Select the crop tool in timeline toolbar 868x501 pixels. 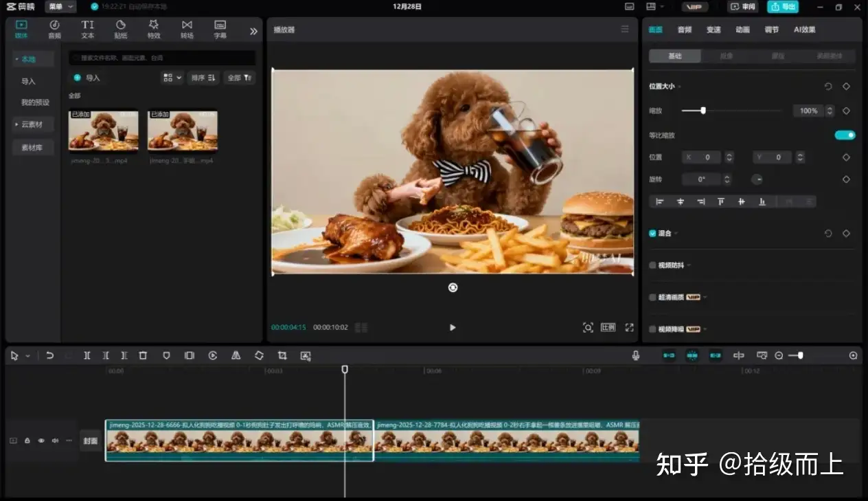282,355
